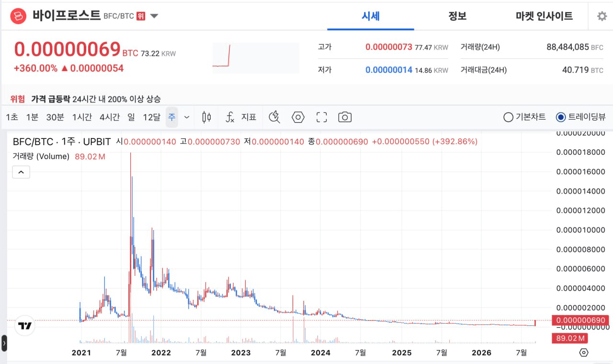613x364 pixels.
Task: Open the 마켓 인사이트 tab
Action: [x=544, y=16]
